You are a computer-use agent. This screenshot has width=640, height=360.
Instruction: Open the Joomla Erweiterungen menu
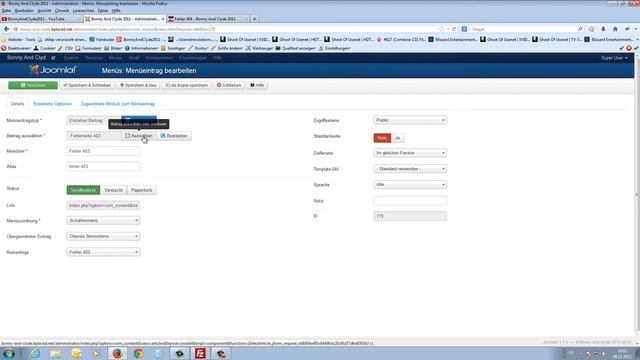[193, 58]
